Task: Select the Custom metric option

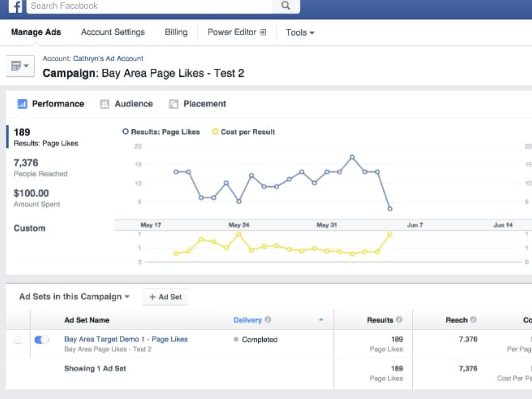Action: (30, 228)
